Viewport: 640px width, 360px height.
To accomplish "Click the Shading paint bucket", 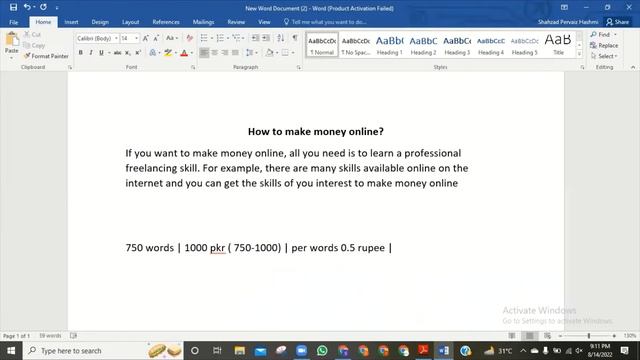I will click(269, 53).
